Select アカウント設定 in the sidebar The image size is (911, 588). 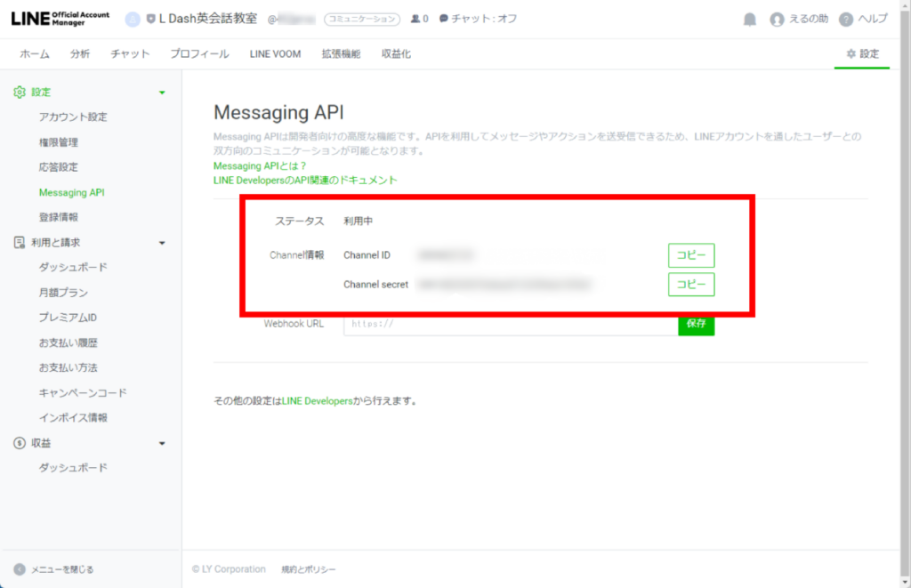click(x=73, y=117)
